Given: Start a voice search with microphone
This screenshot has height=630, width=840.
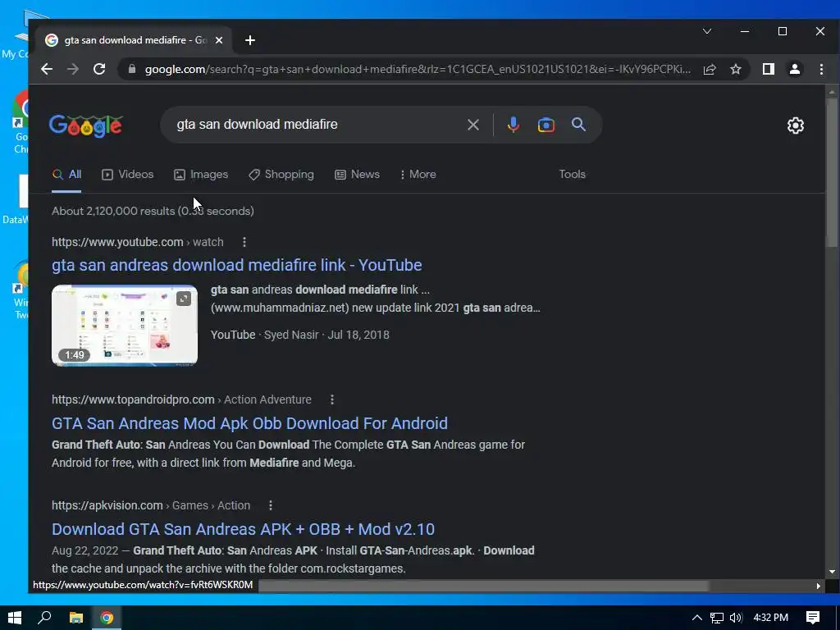Looking at the screenshot, I should coord(514,125).
